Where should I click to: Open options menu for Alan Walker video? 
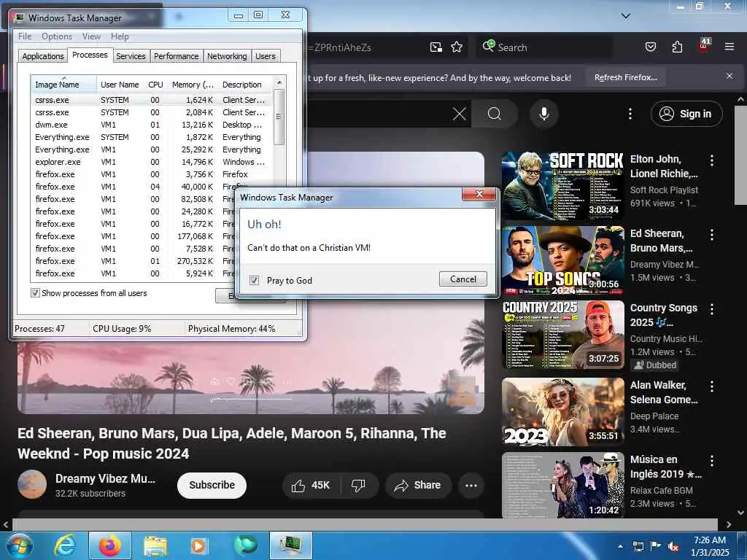pos(712,386)
